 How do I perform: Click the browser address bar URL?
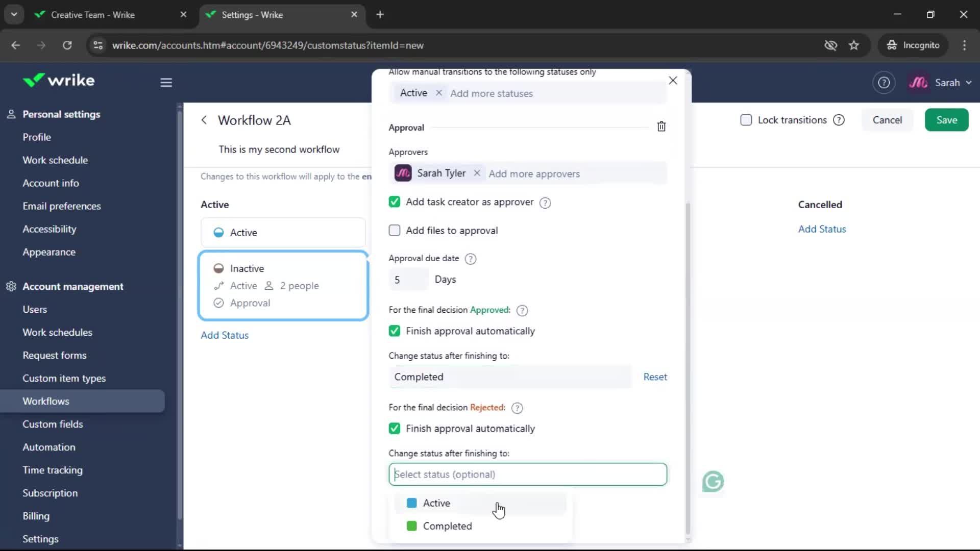tap(268, 45)
